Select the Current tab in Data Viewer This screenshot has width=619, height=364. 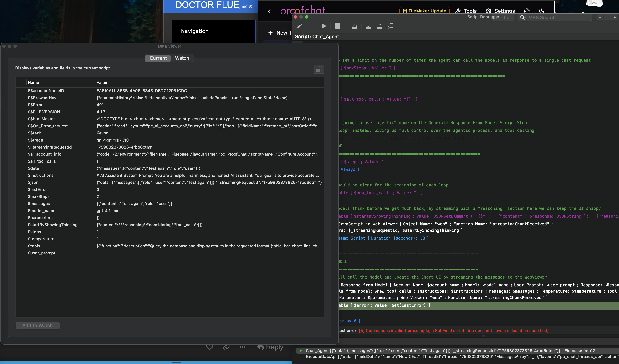[158, 58]
